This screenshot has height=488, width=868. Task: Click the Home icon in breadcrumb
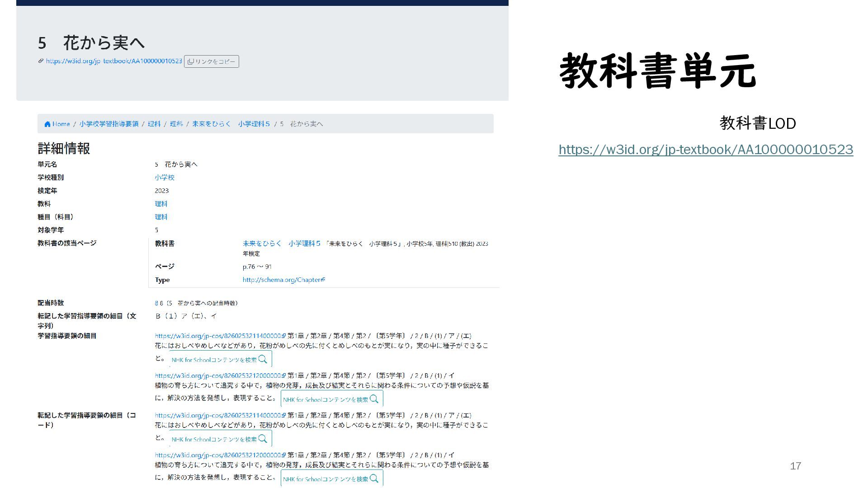(x=47, y=124)
